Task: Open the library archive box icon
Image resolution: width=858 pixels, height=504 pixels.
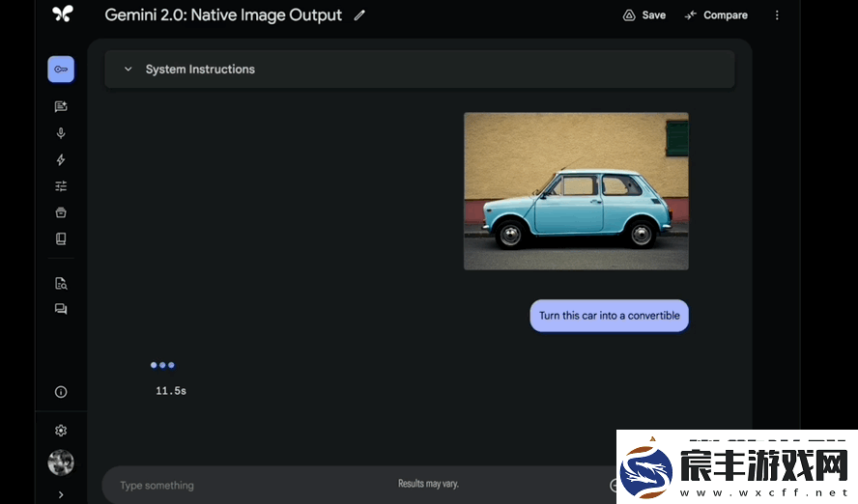Action: click(x=61, y=212)
